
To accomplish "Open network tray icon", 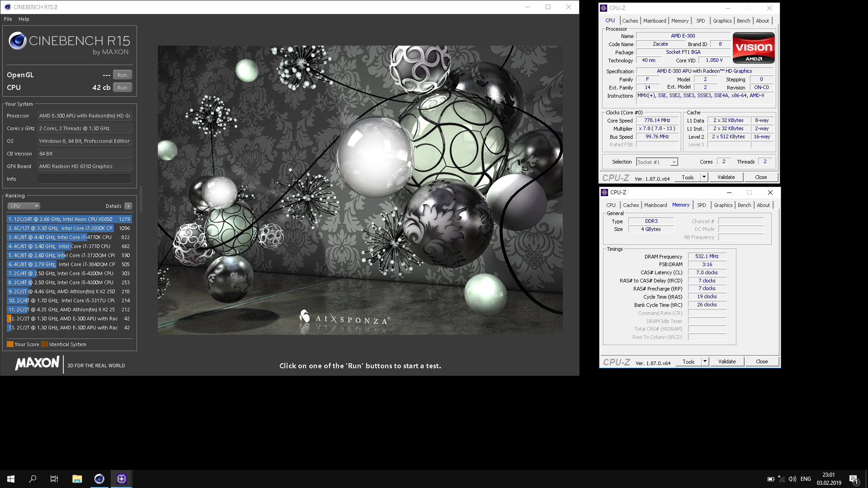I will click(x=781, y=479).
